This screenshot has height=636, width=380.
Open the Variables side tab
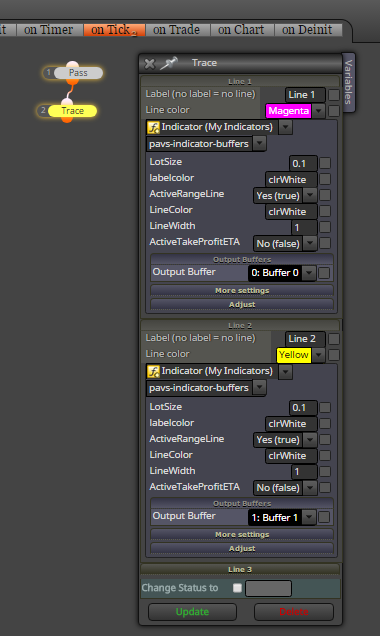348,82
